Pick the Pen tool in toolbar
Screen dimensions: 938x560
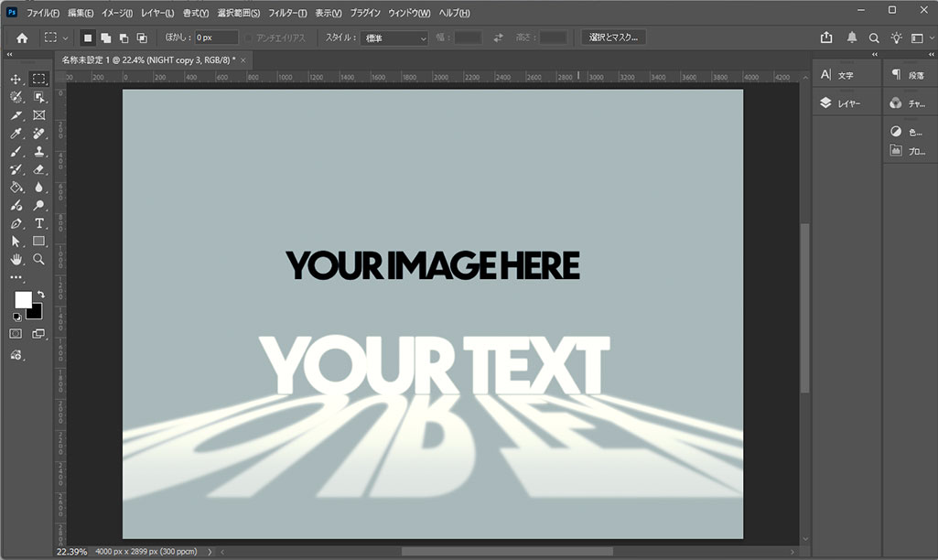16,223
